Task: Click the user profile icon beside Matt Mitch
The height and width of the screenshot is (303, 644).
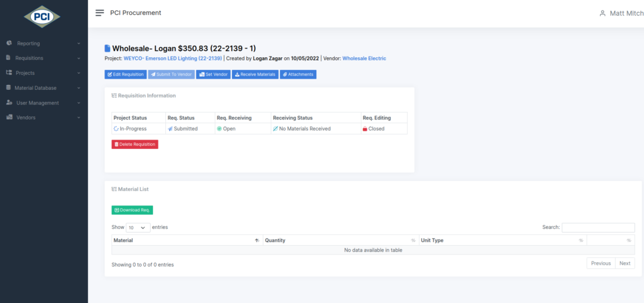Action: coord(602,13)
